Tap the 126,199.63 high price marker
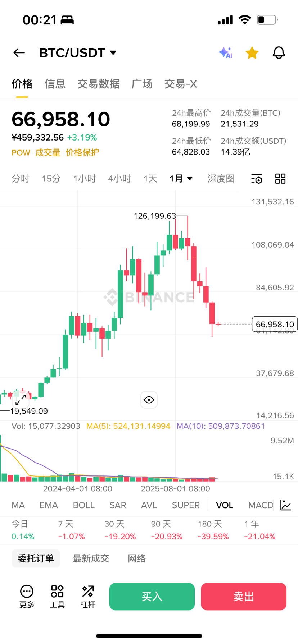Viewport: 298px width, 644px height. pos(155,216)
